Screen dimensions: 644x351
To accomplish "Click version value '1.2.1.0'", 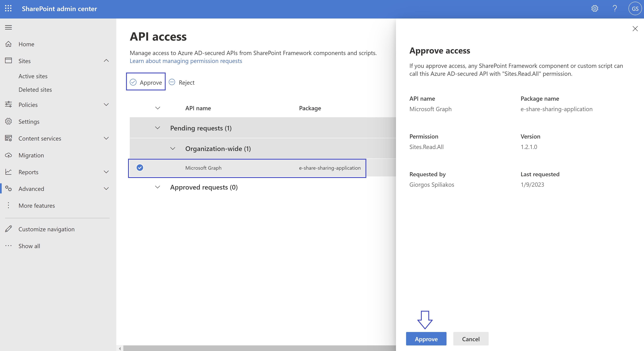I will click(529, 147).
